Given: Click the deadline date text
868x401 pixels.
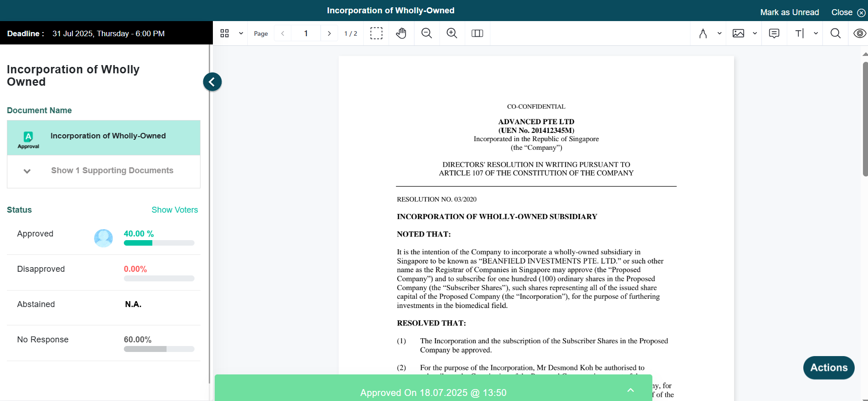Looking at the screenshot, I should pos(108,33).
